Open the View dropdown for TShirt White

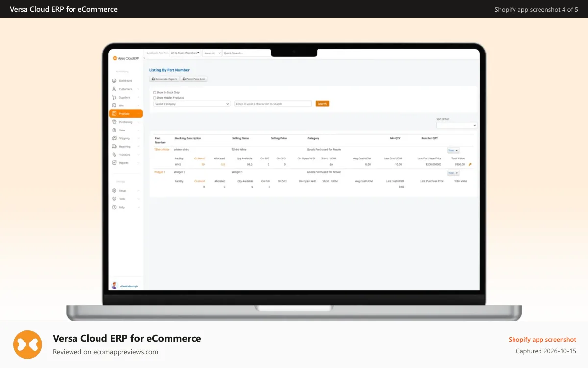click(x=453, y=150)
